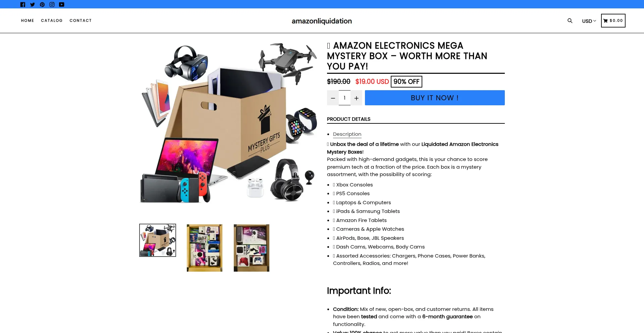Open the CATALOG menu item
Viewport: 644px width, 333px height.
pos(52,20)
